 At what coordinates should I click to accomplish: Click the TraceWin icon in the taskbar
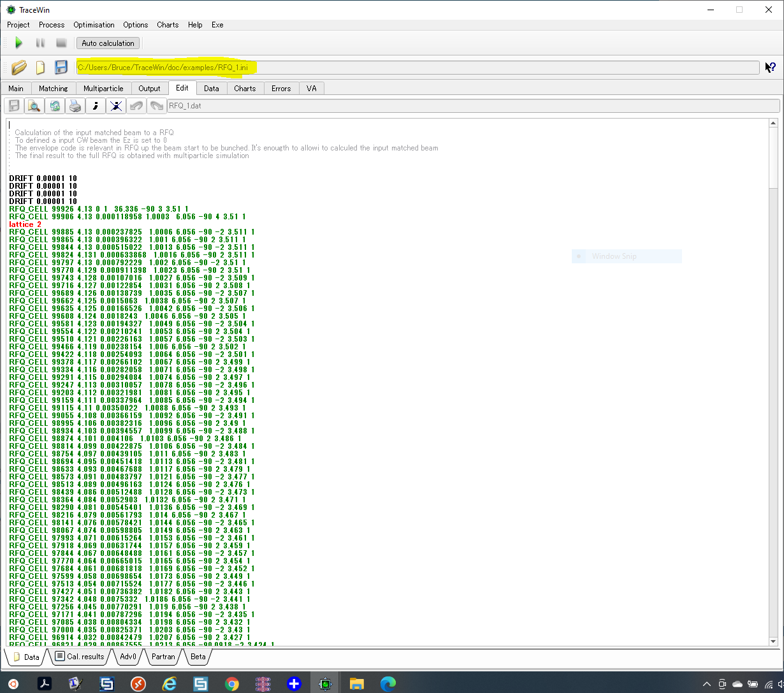pyautogui.click(x=325, y=683)
